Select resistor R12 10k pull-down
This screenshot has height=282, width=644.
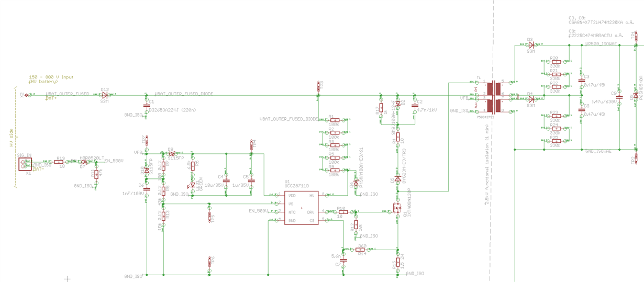(x=356, y=225)
